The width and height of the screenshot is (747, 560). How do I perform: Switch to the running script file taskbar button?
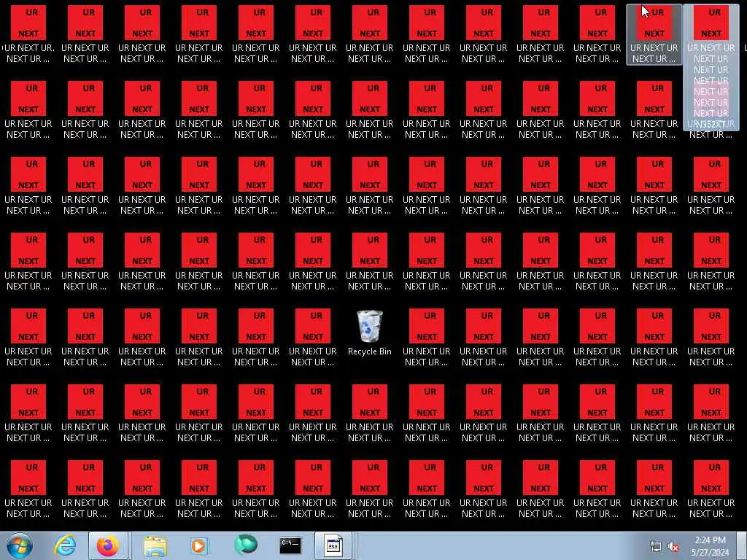point(333,545)
